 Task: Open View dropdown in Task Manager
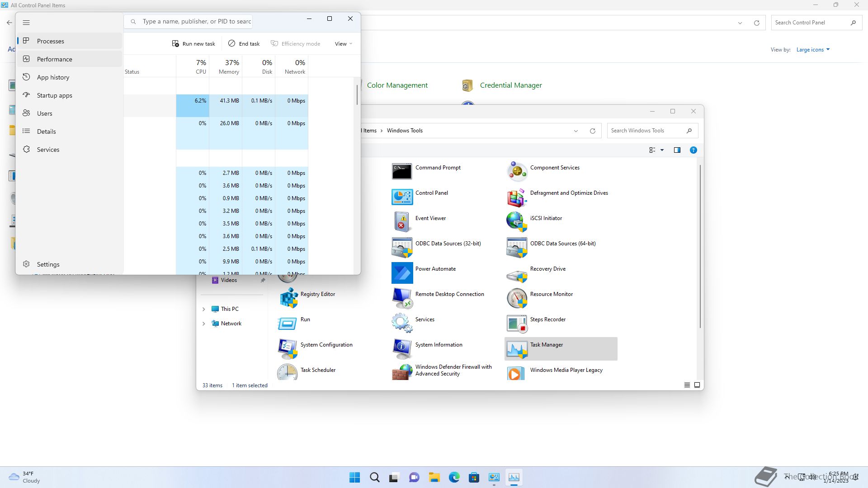pyautogui.click(x=344, y=44)
